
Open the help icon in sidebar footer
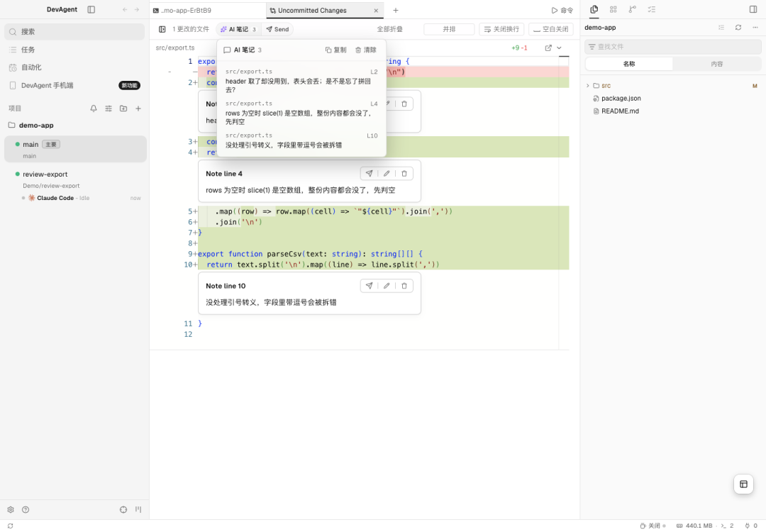[x=26, y=509]
